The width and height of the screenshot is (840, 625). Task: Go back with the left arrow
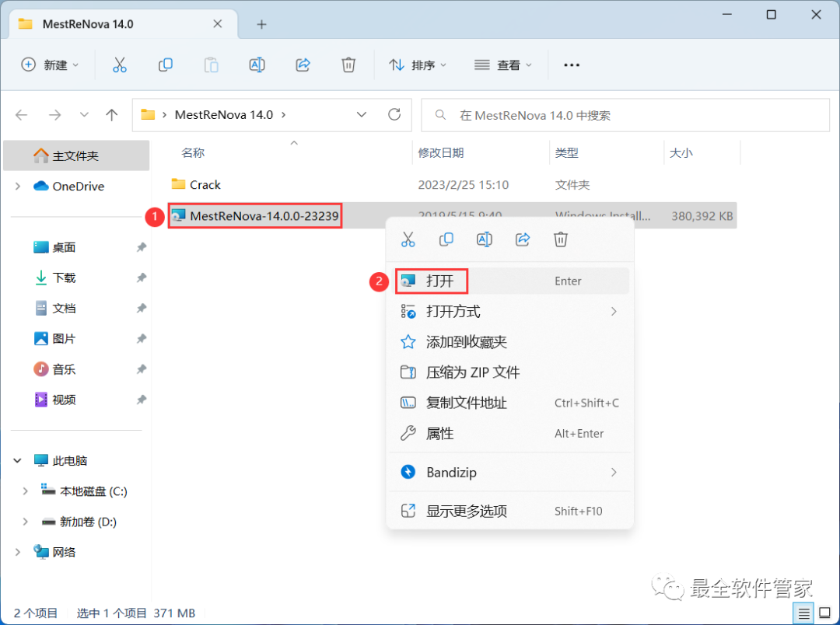click(x=22, y=114)
